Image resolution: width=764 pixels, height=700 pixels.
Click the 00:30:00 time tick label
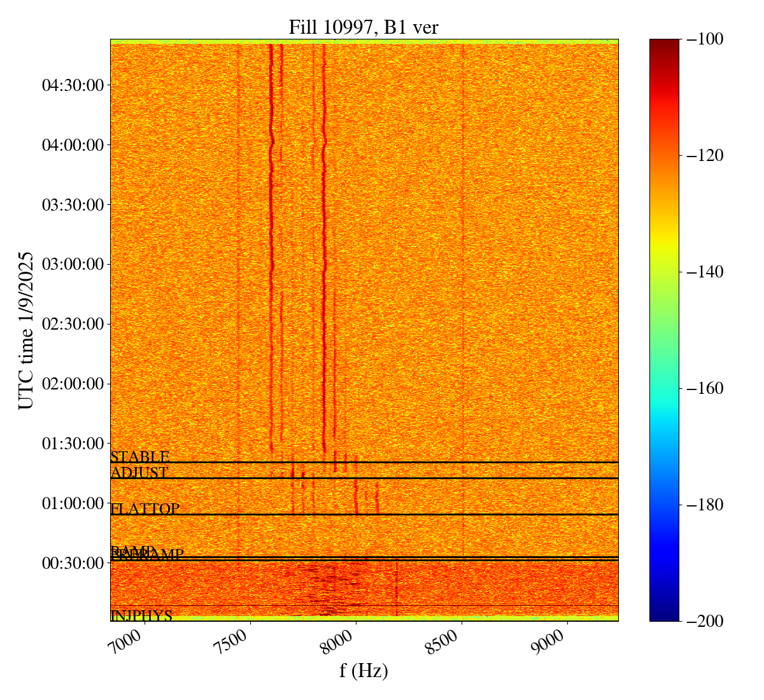[73, 563]
